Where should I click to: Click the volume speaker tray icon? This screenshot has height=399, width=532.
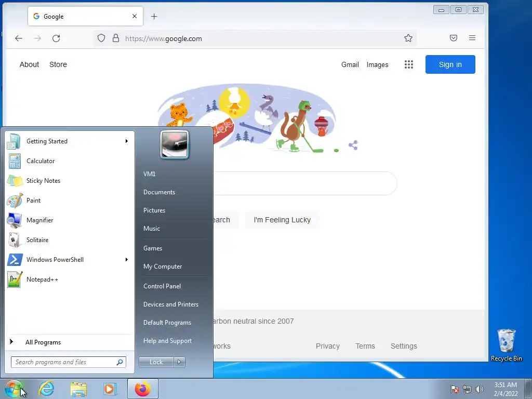pyautogui.click(x=479, y=389)
